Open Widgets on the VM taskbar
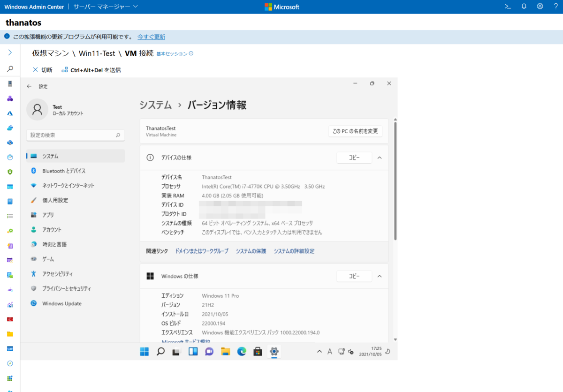The width and height of the screenshot is (563, 392). tap(193, 352)
